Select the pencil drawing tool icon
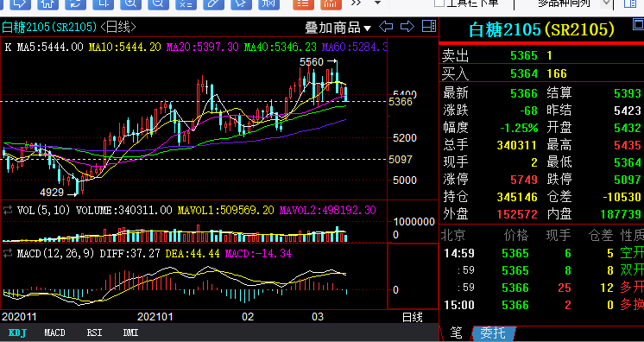The height and width of the screenshot is (342, 644). 213,3
